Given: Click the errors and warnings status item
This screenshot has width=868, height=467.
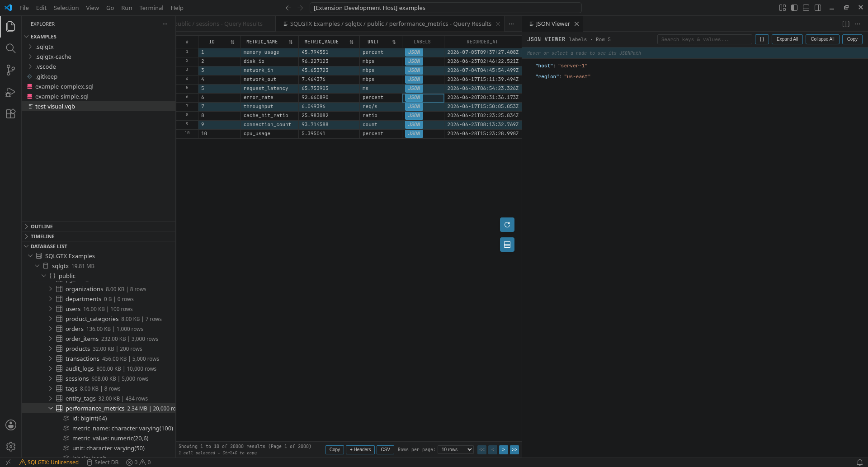Looking at the screenshot, I should pyautogui.click(x=138, y=462).
